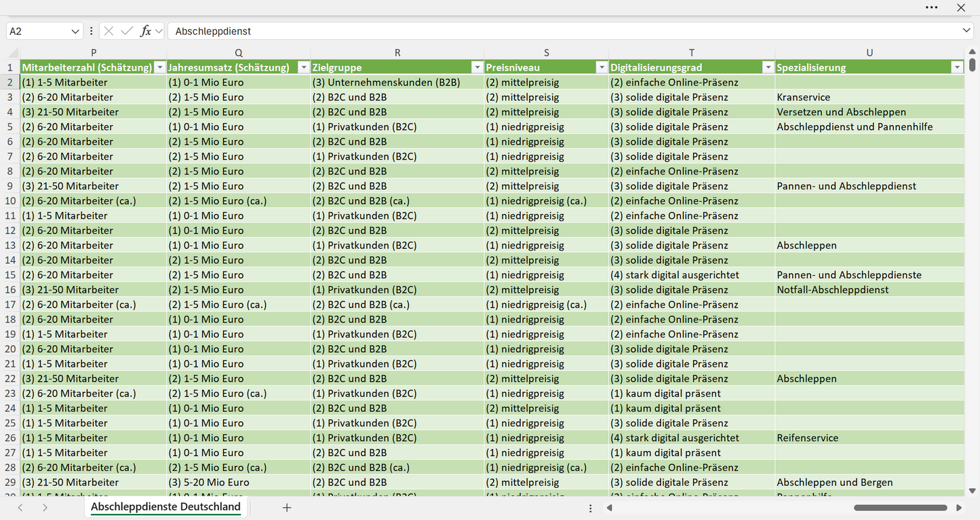Click vertical scrollbar down arrow
980x520 pixels.
[973, 490]
